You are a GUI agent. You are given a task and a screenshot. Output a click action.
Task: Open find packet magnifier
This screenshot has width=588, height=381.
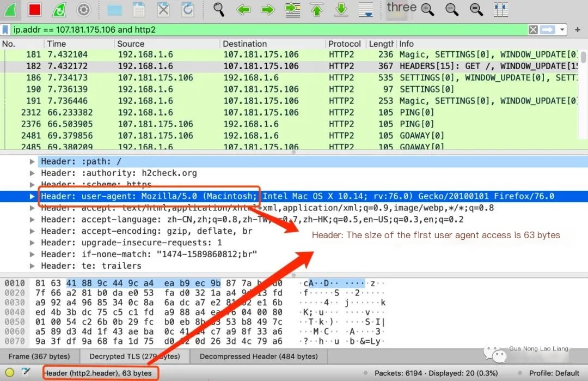(219, 9)
